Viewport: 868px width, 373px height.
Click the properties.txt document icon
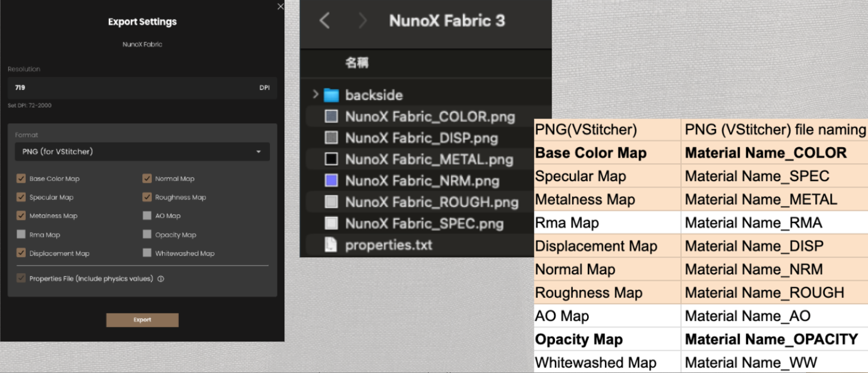331,245
